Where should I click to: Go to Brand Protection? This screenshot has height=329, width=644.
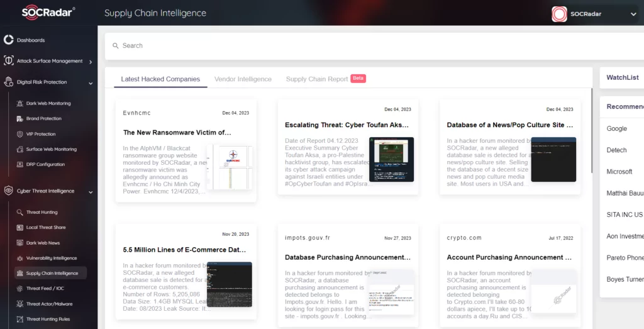tap(44, 119)
